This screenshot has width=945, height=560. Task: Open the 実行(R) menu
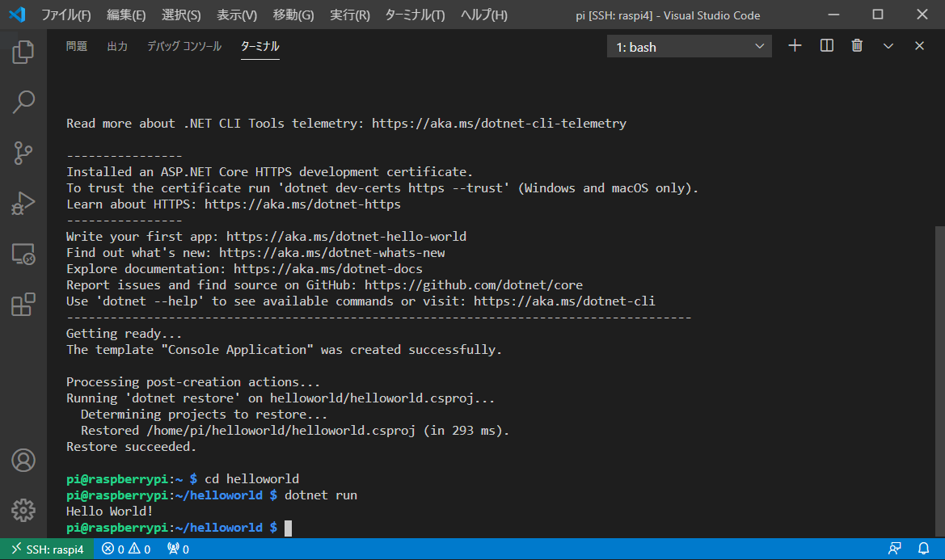pyautogui.click(x=349, y=15)
